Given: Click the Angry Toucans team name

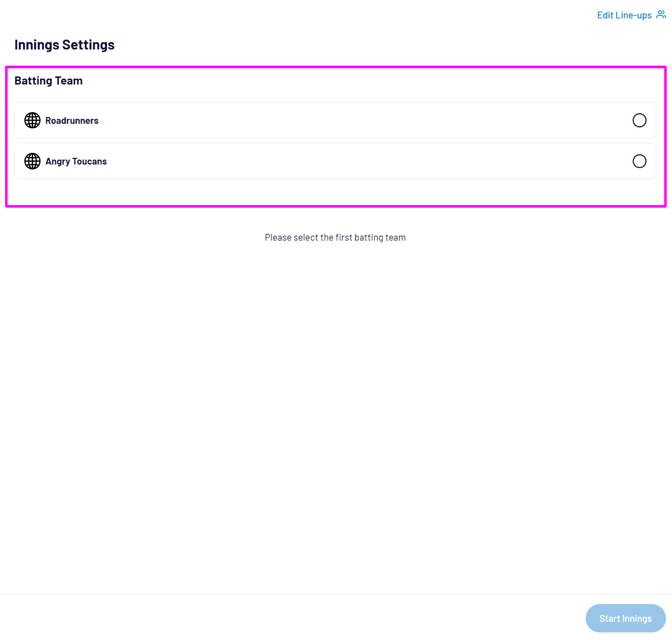Looking at the screenshot, I should tap(76, 161).
